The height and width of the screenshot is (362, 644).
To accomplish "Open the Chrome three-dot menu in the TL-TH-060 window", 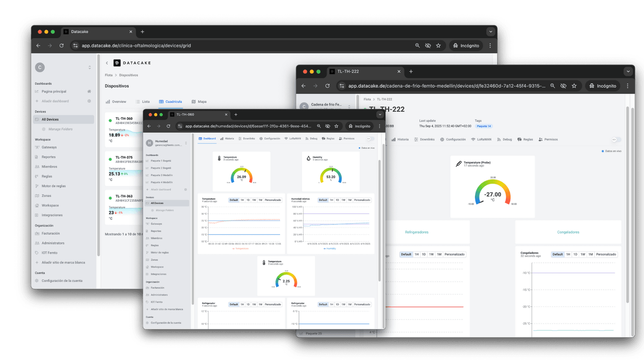I will tap(380, 126).
